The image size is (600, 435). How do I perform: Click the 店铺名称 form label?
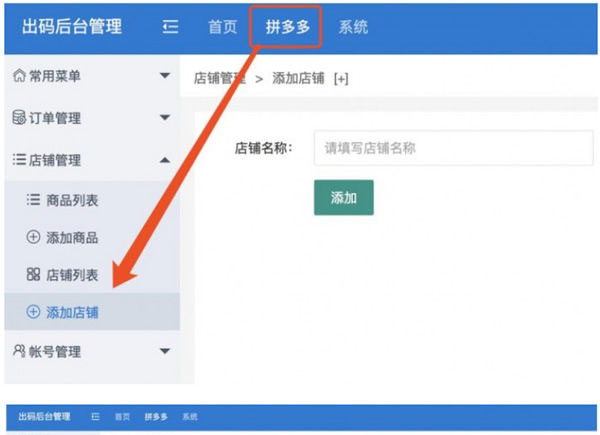264,148
